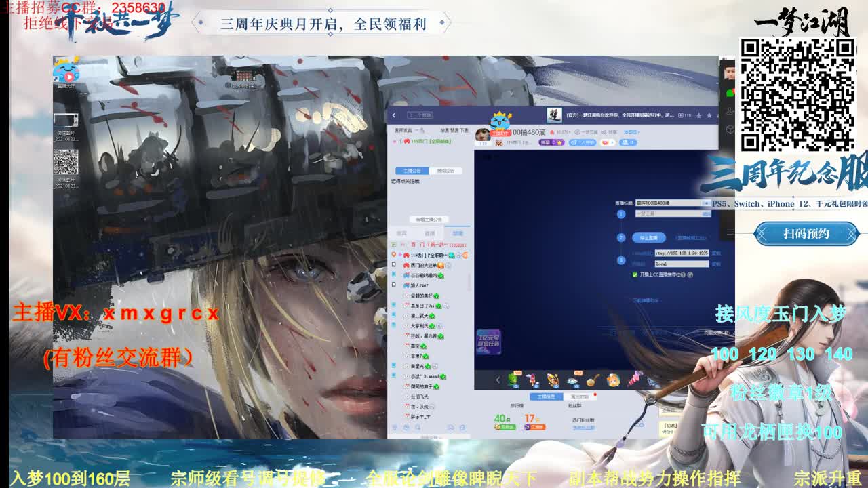Click the viewer count 115 indicator in the header
The image size is (868, 488).
point(684,115)
